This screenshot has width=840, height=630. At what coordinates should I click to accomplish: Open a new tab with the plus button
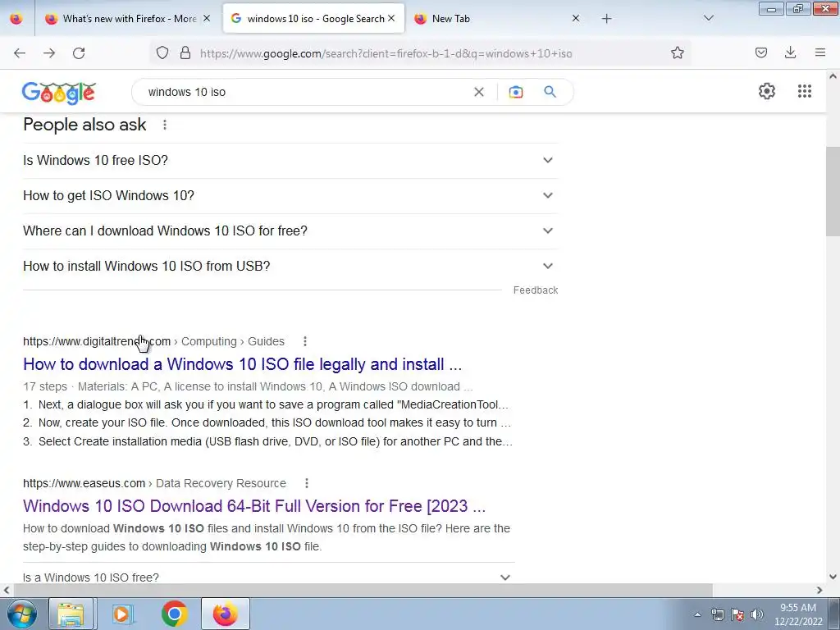pyautogui.click(x=606, y=19)
